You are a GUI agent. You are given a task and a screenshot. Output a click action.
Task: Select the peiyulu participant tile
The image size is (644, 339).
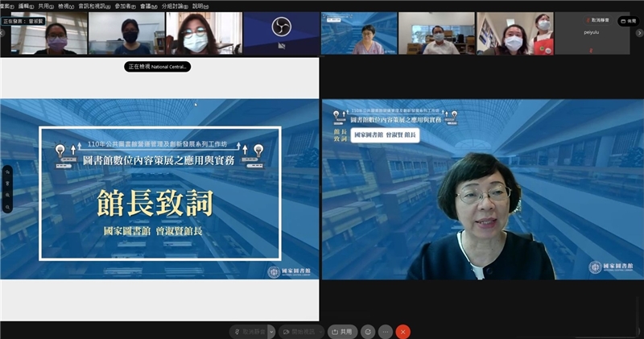pyautogui.click(x=592, y=33)
